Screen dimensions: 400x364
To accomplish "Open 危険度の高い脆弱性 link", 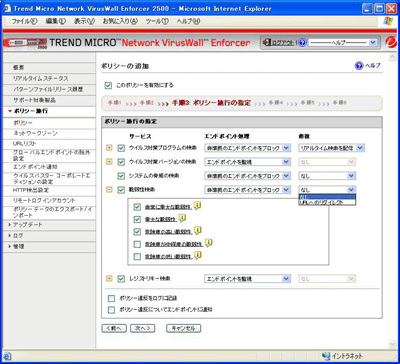I will (x=168, y=232).
